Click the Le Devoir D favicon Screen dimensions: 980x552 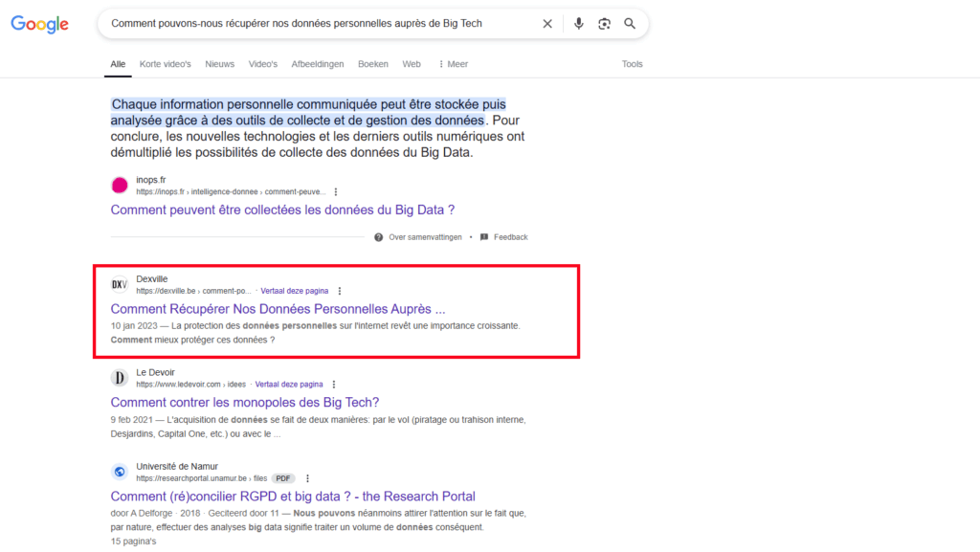(120, 378)
